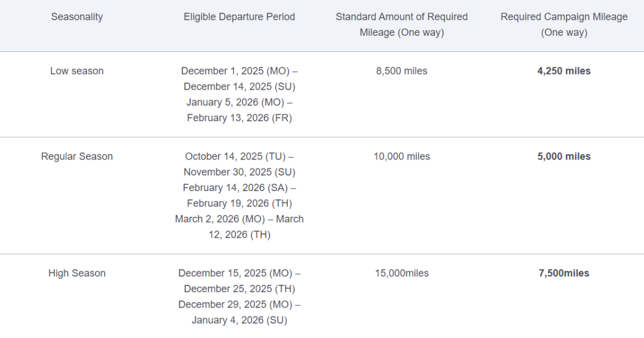Click the bold 4,250 miles campaign value
Viewport: 644px width, 338px height.
[x=563, y=70]
